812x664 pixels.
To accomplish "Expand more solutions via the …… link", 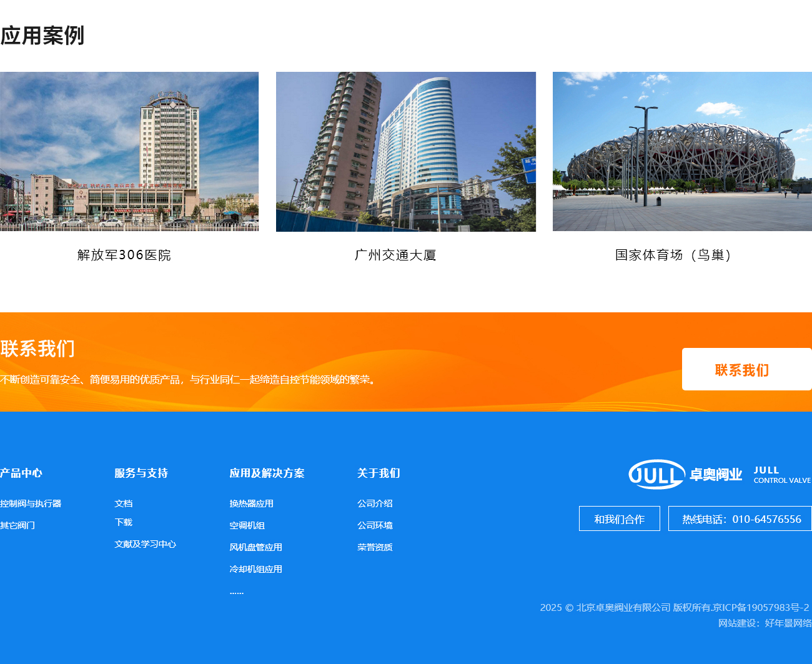I will coord(236,592).
